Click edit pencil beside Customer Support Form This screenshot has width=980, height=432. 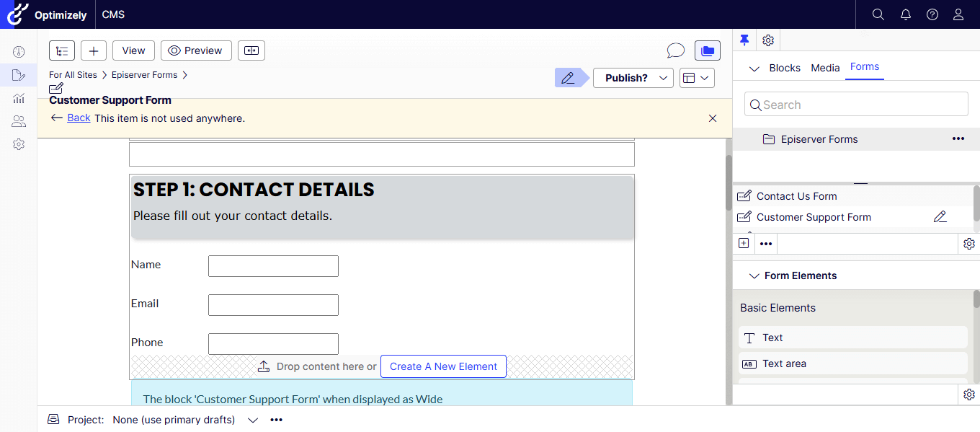point(940,217)
